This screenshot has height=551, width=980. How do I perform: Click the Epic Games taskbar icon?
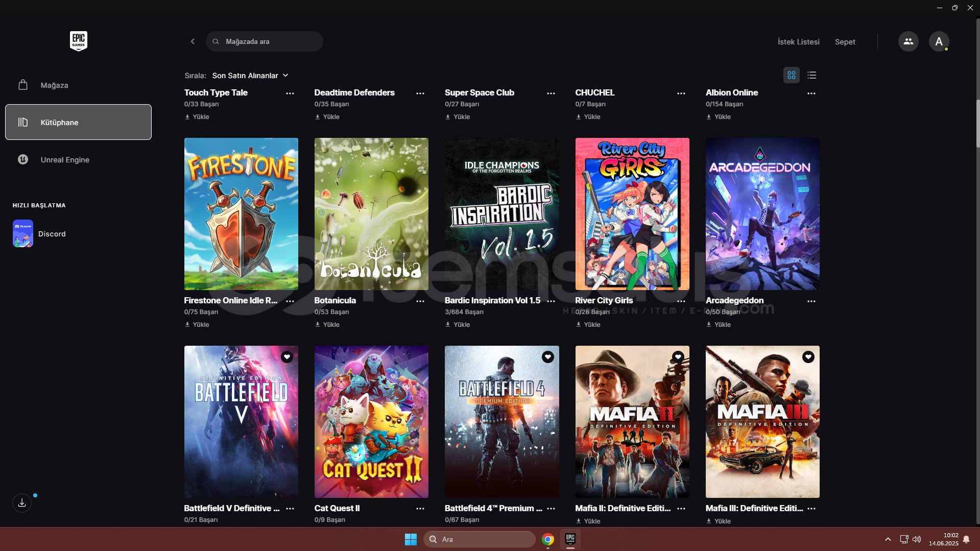point(570,539)
